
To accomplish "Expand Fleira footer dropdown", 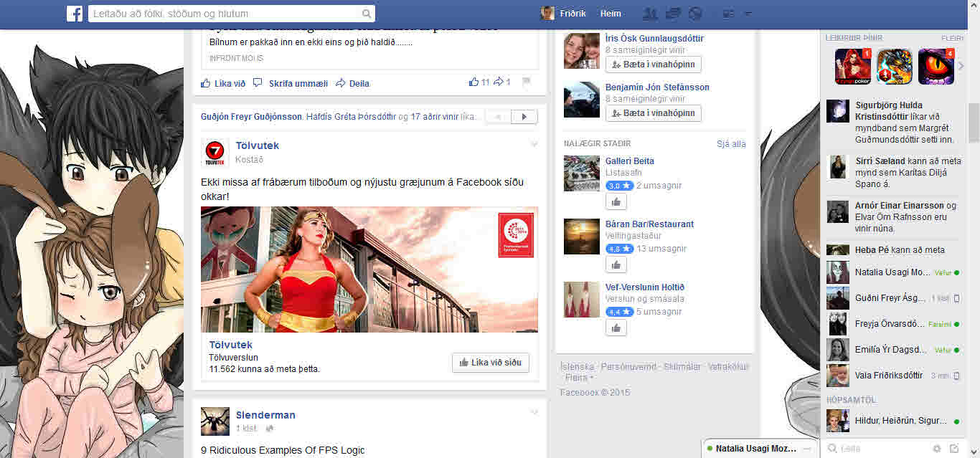I will point(580,378).
